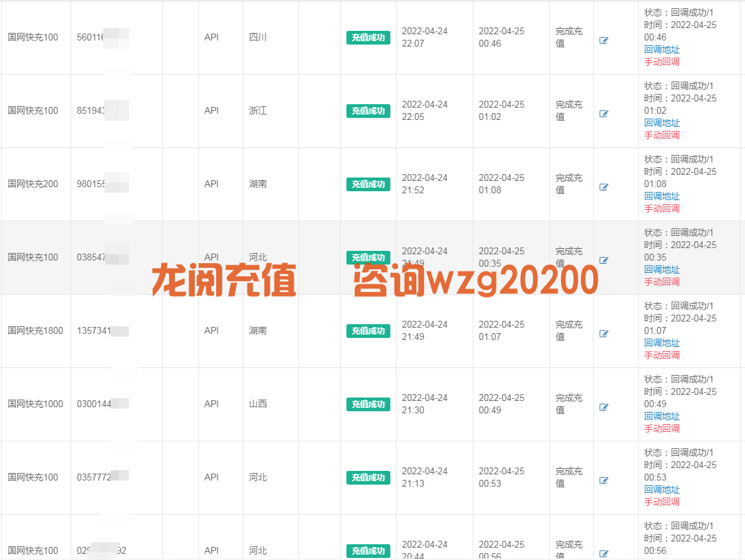Select product name 国网快充1000
Screen dimensions: 745x560
click(35, 404)
